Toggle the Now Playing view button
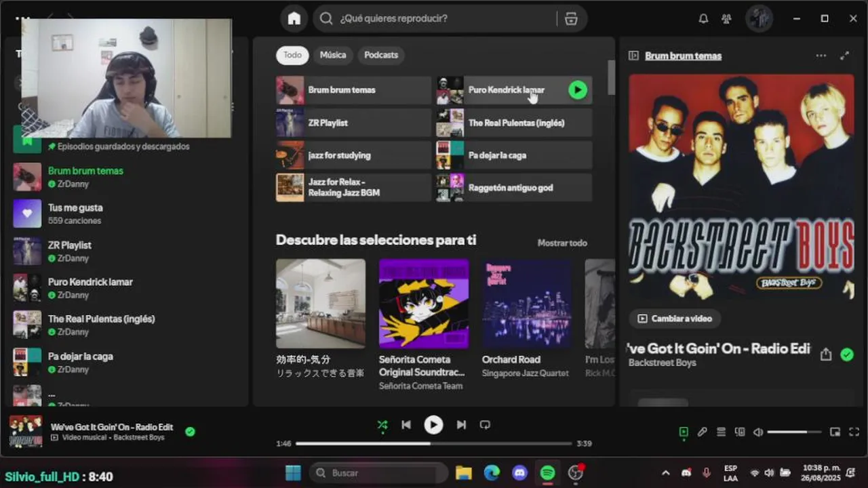This screenshot has width=868, height=488. point(684,432)
